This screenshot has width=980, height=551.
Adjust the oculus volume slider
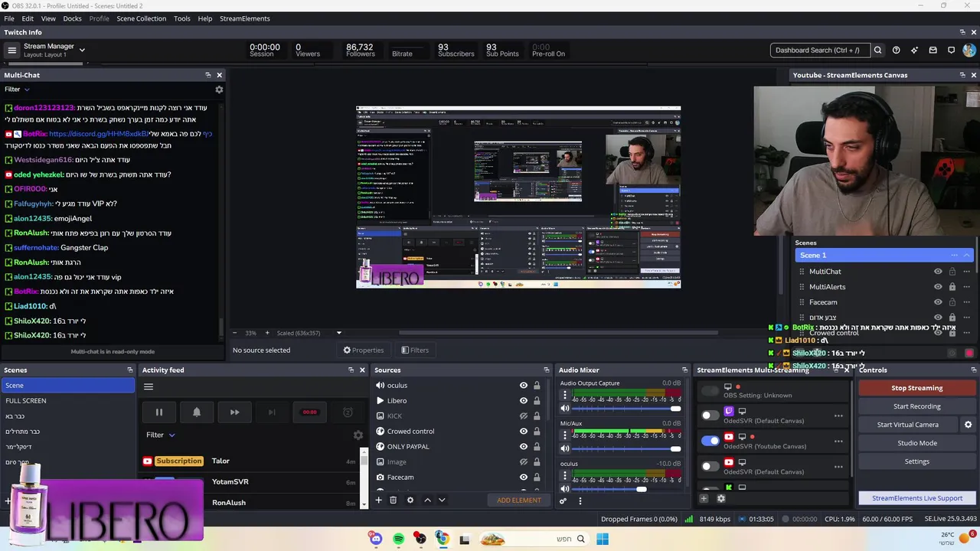pos(626,490)
